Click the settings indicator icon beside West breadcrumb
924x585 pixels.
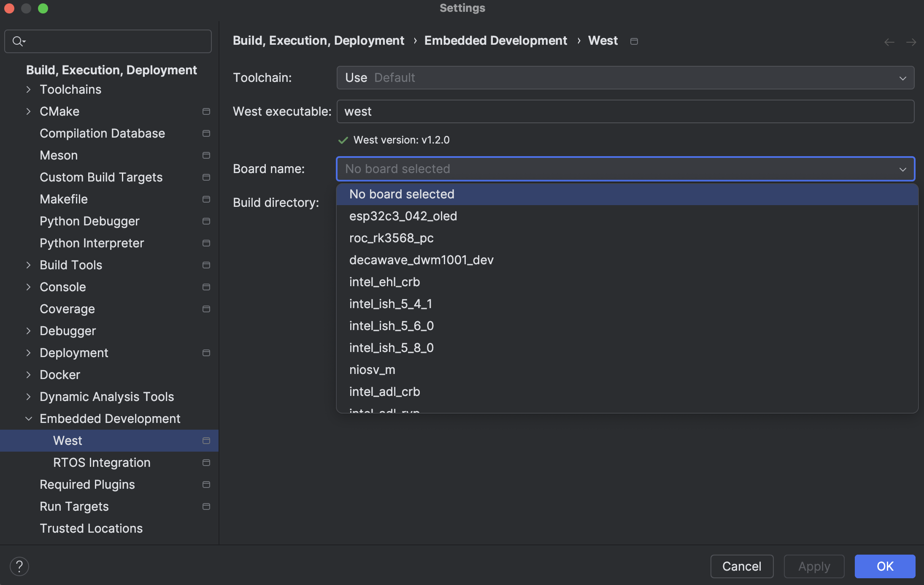tap(634, 41)
